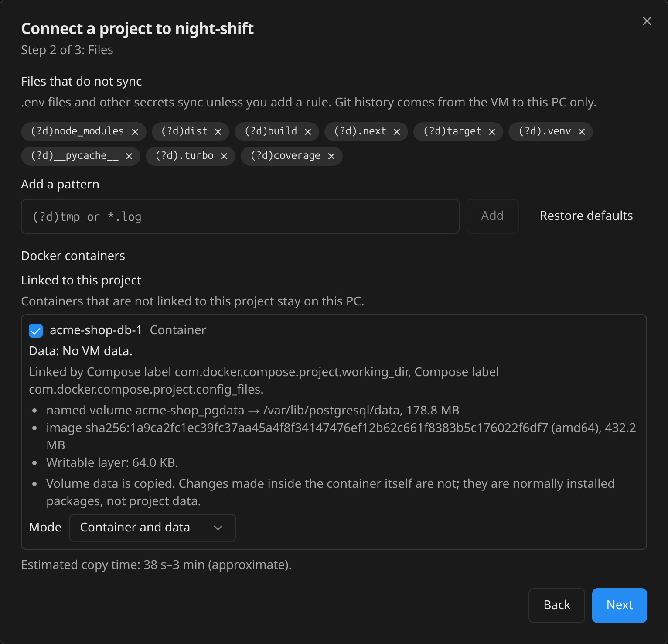
Task: Click the Linked to this project heading
Action: [x=81, y=281]
